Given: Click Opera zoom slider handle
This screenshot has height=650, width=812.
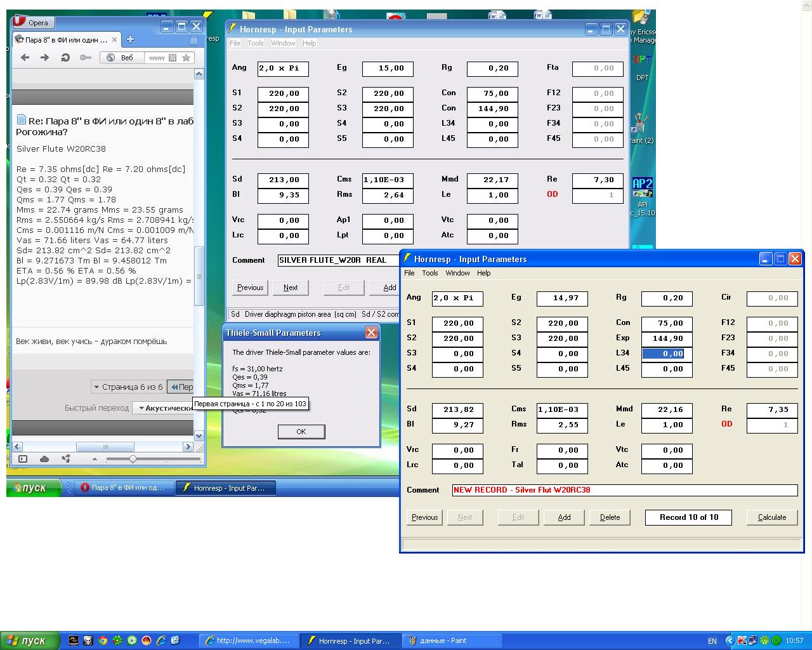Looking at the screenshot, I should click(x=133, y=458).
